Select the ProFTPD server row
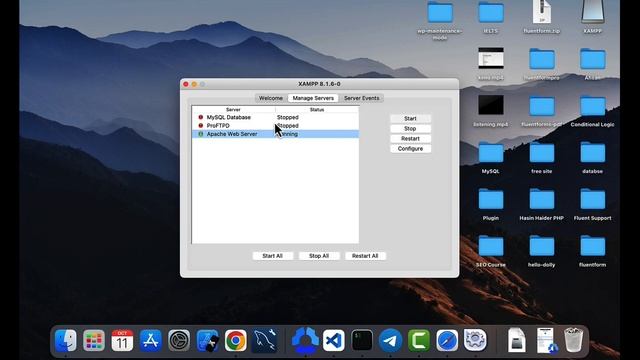The image size is (640, 360). tap(276, 125)
